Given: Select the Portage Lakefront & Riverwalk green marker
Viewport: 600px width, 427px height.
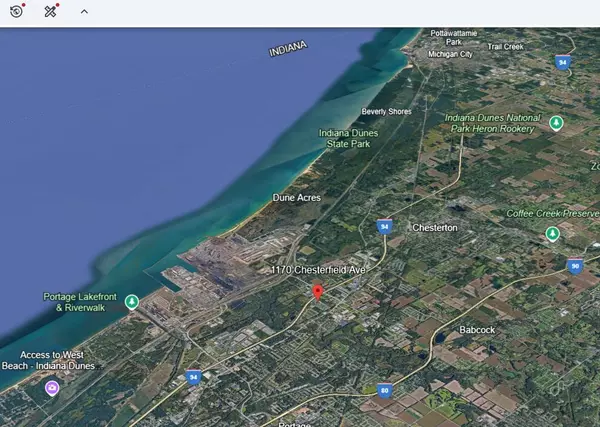Looking at the screenshot, I should click(x=132, y=302).
